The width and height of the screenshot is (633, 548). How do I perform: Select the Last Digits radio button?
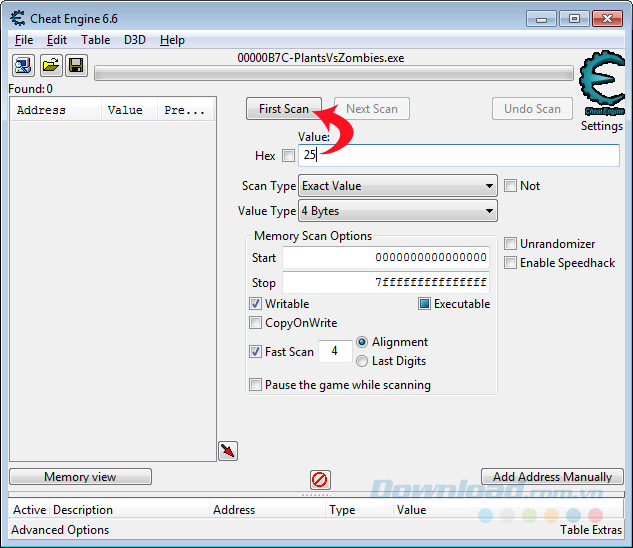[362, 361]
